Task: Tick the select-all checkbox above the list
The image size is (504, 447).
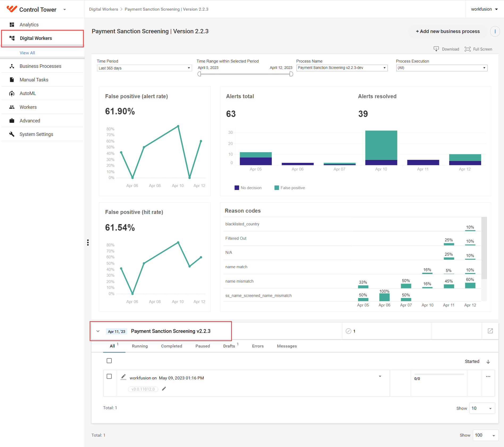Action: (x=109, y=361)
